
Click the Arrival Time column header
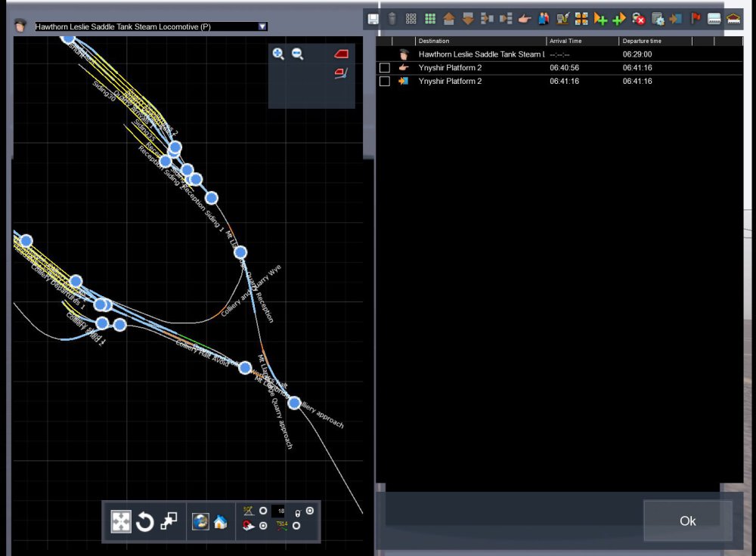coord(581,41)
